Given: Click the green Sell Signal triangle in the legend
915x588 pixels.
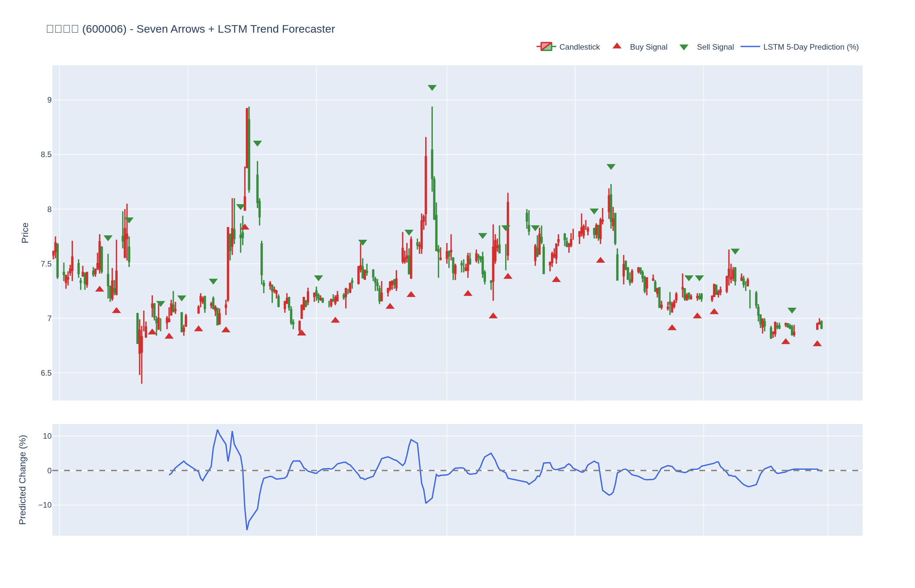Looking at the screenshot, I should (x=684, y=47).
